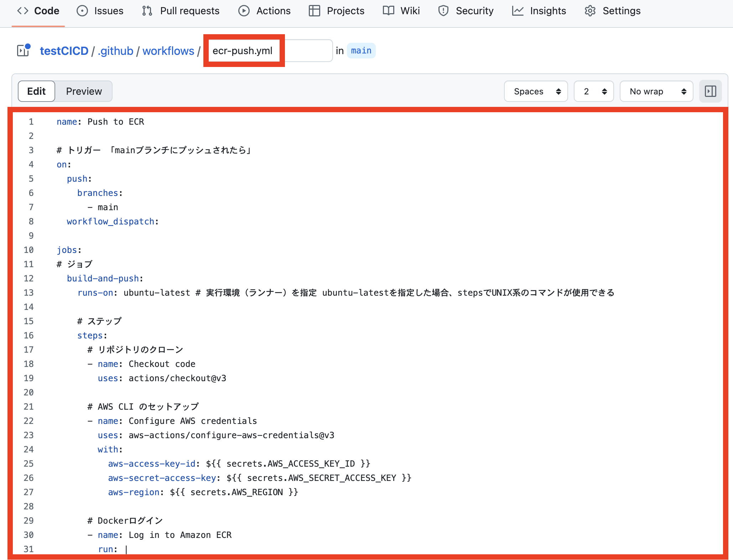Click the main branch label

(x=361, y=51)
